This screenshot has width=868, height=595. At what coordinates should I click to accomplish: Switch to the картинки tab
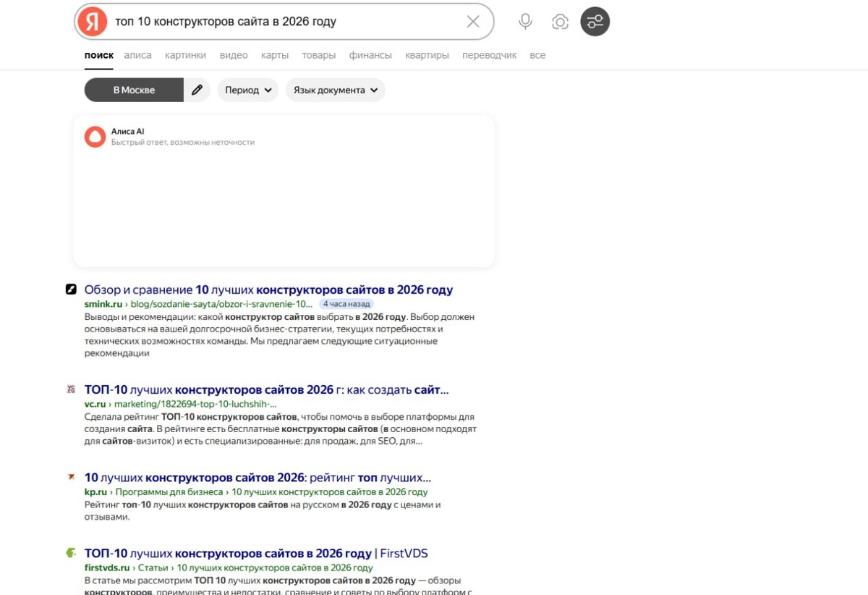pos(185,55)
